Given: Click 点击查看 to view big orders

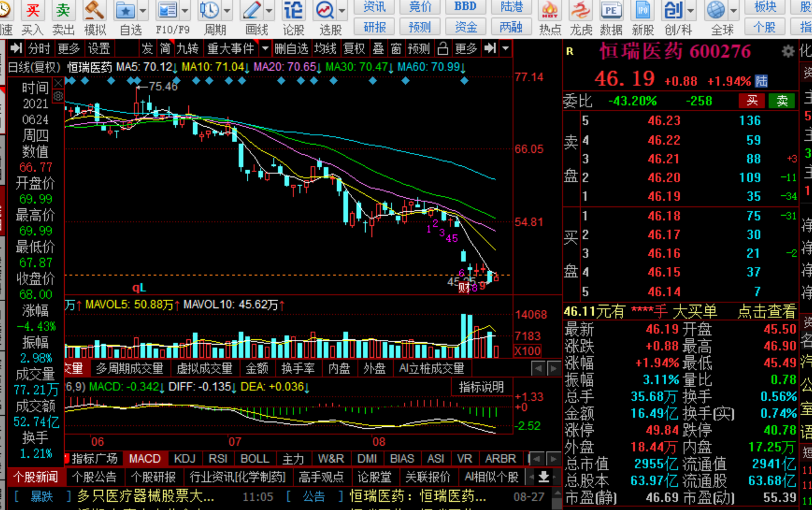Looking at the screenshot, I should pos(767,311).
